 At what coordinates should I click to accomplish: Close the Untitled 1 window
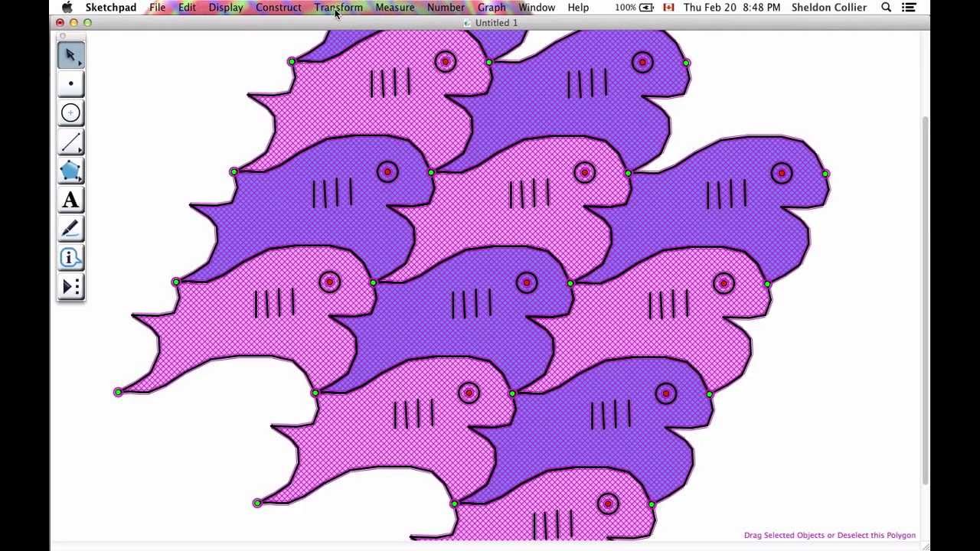60,23
